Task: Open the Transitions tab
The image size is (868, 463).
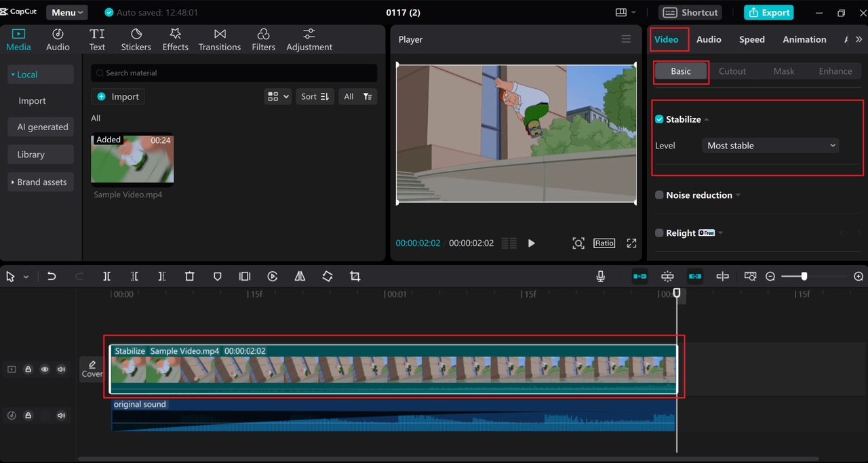Action: (x=220, y=40)
